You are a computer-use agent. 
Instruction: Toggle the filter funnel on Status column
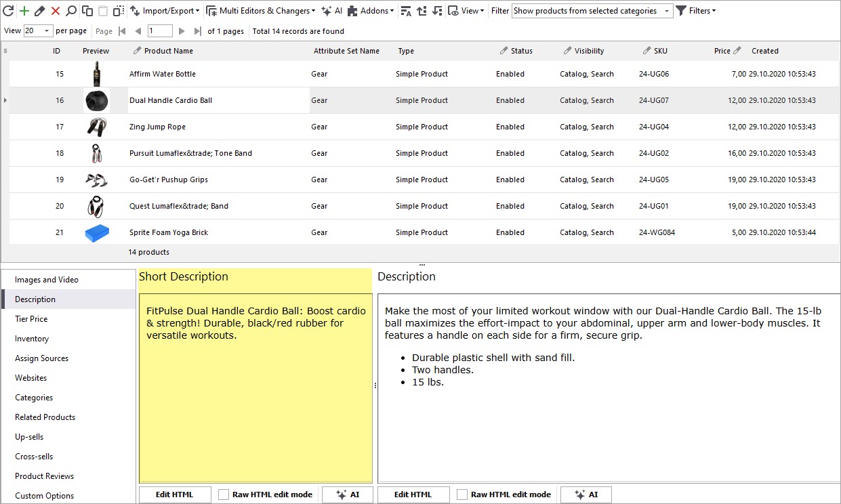click(x=503, y=51)
